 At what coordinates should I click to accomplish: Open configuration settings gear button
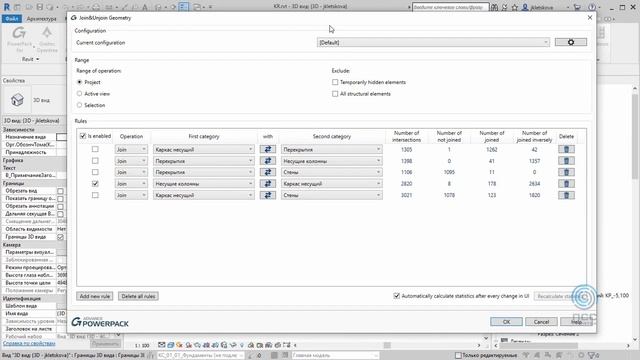pyautogui.click(x=571, y=42)
